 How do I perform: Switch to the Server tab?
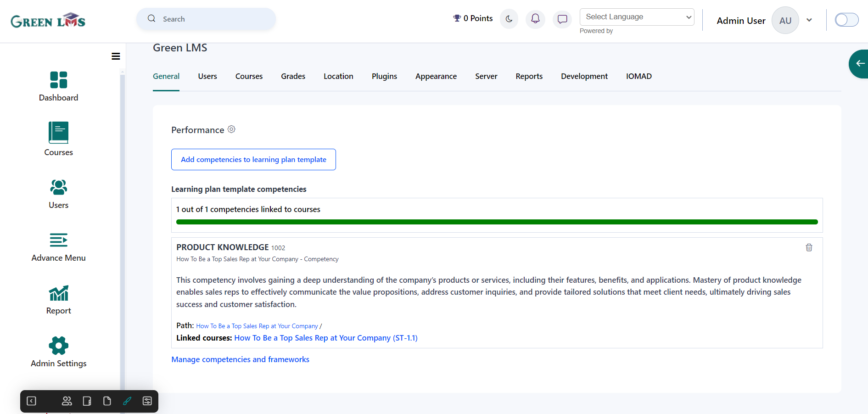[x=487, y=76]
